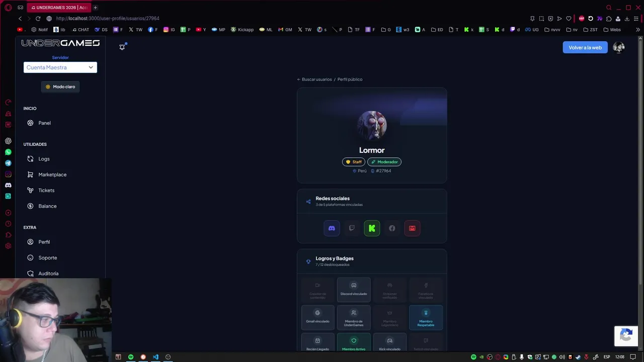Go to Marketplace in sidebar
The image size is (644, 362).
click(x=52, y=174)
